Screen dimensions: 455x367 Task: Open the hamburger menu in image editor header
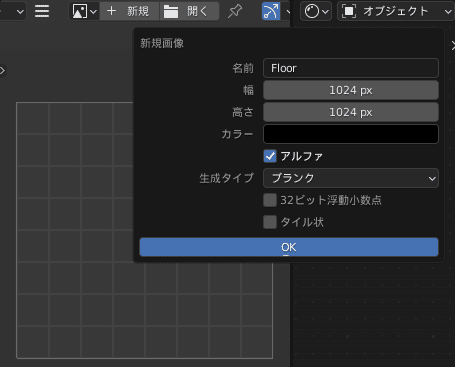point(42,11)
